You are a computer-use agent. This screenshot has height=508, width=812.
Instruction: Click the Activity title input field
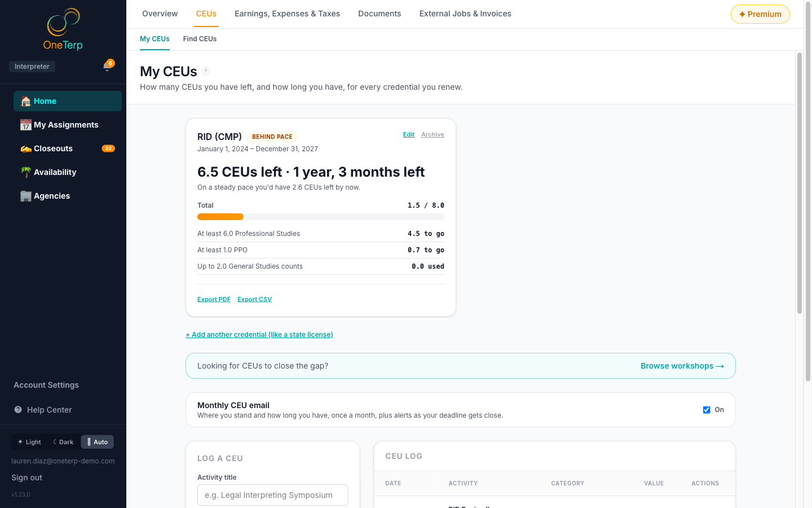tap(273, 495)
